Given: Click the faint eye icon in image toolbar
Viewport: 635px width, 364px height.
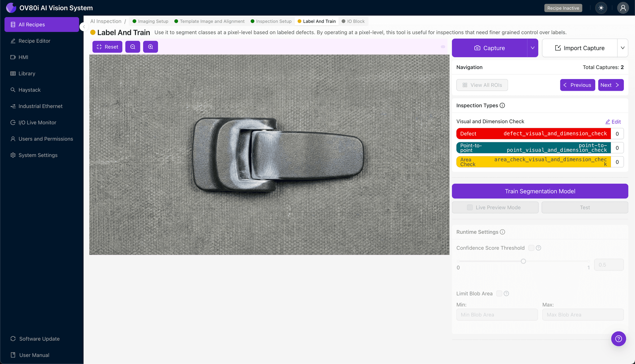Looking at the screenshot, I should [443, 47].
